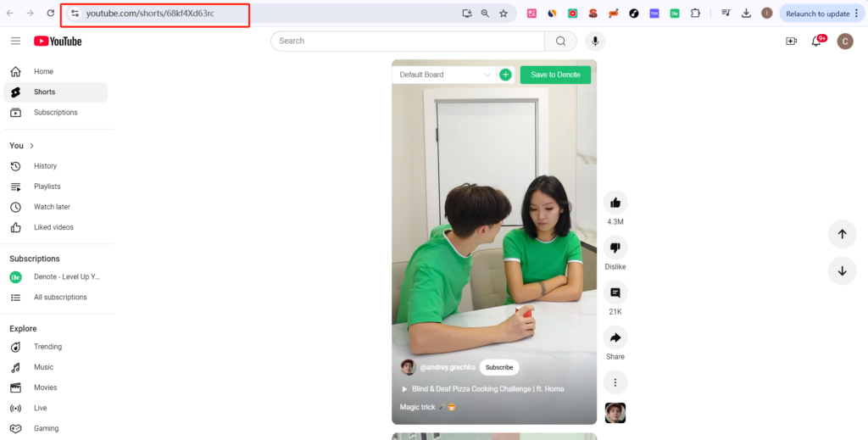Reload the page with the refresh icon
Image resolution: width=868 pixels, height=440 pixels.
(x=50, y=14)
